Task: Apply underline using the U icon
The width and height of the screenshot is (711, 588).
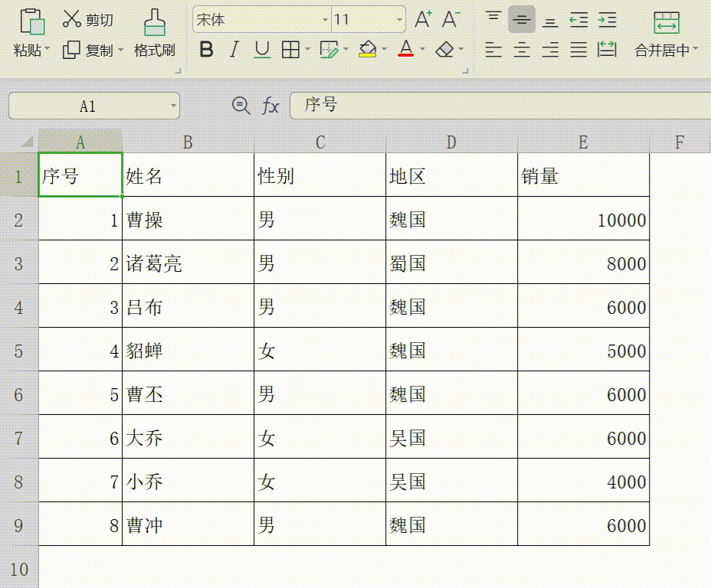Action: point(260,48)
